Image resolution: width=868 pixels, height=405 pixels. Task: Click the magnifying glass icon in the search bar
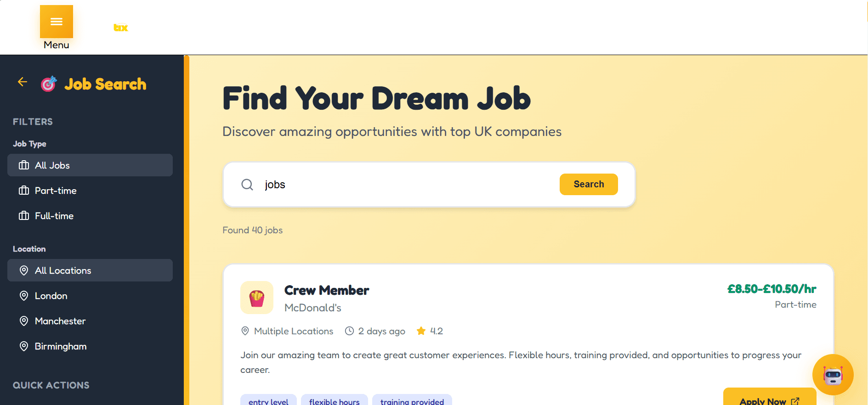pos(247,184)
